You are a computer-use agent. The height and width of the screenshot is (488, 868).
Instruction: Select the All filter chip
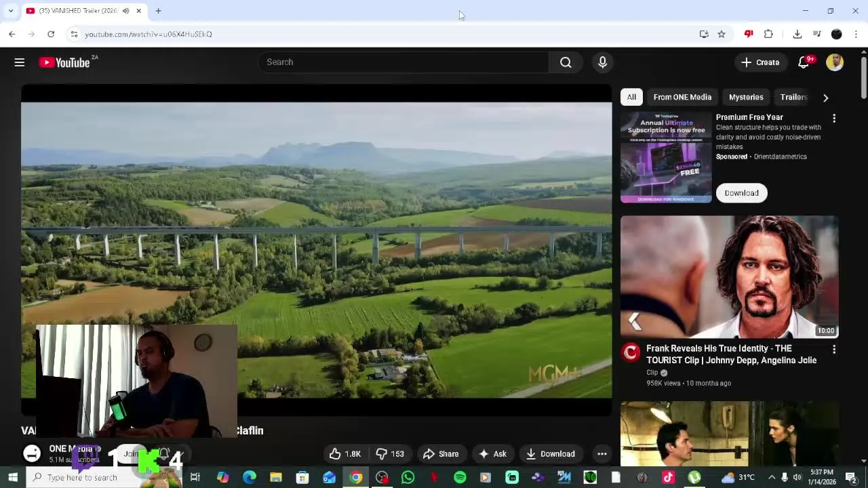coord(631,97)
